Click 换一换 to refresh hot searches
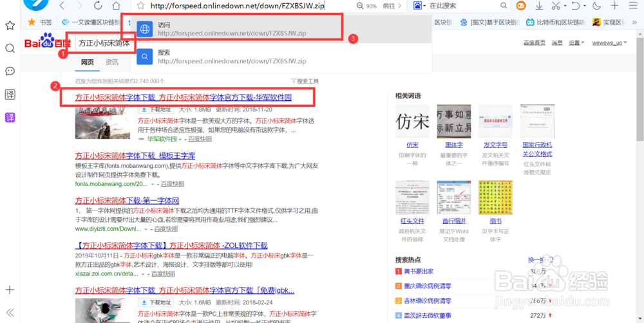 pos(540,260)
